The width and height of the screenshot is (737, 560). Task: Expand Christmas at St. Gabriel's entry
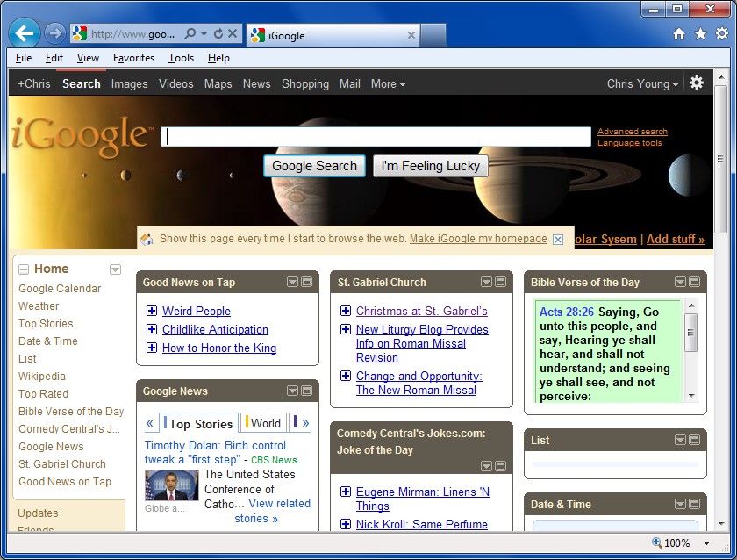point(346,311)
